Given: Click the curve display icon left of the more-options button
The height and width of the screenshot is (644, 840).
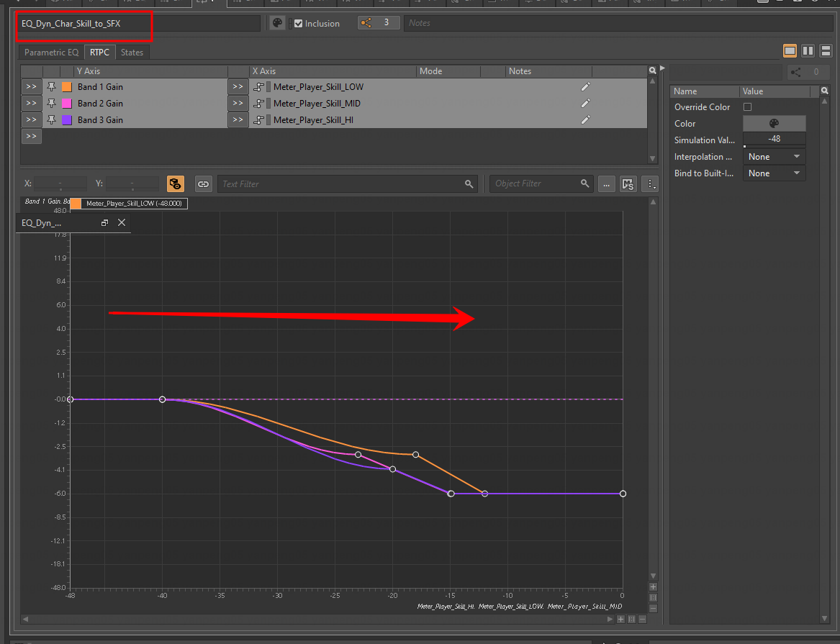Looking at the screenshot, I should pyautogui.click(x=628, y=184).
